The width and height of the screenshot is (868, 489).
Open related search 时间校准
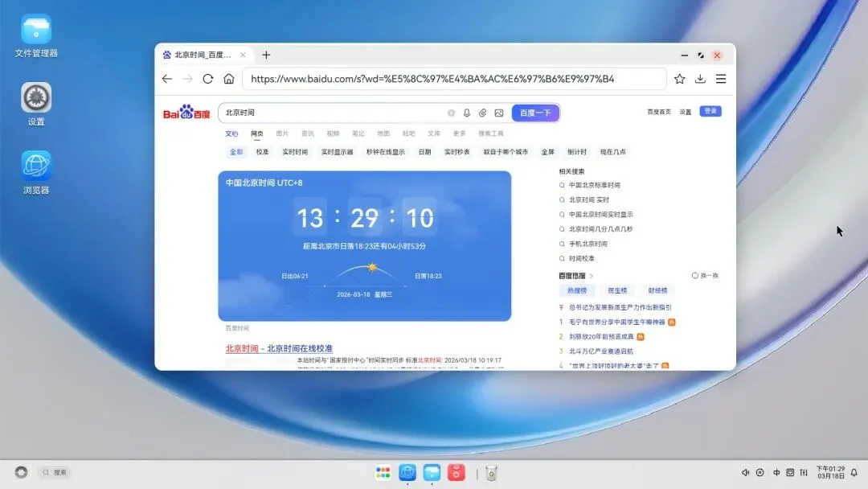pyautogui.click(x=582, y=259)
